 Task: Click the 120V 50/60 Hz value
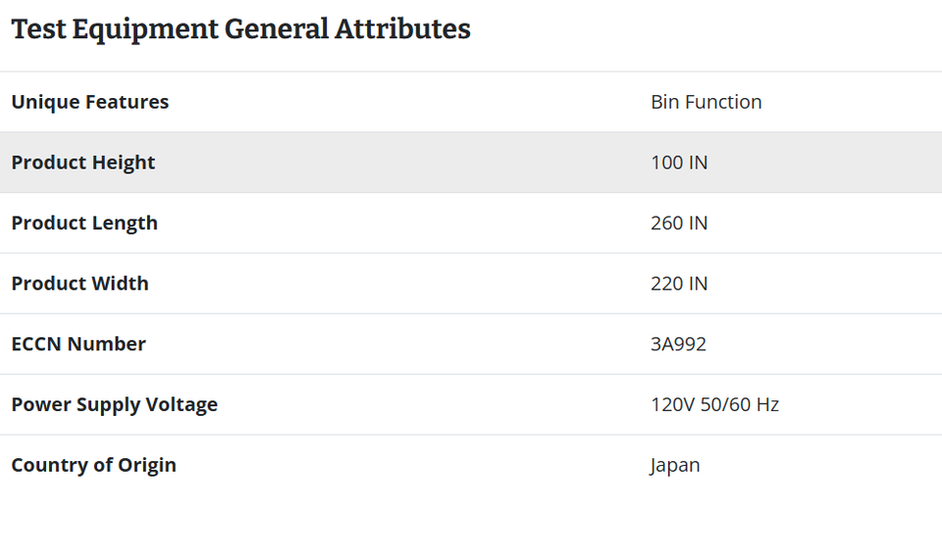[715, 404]
